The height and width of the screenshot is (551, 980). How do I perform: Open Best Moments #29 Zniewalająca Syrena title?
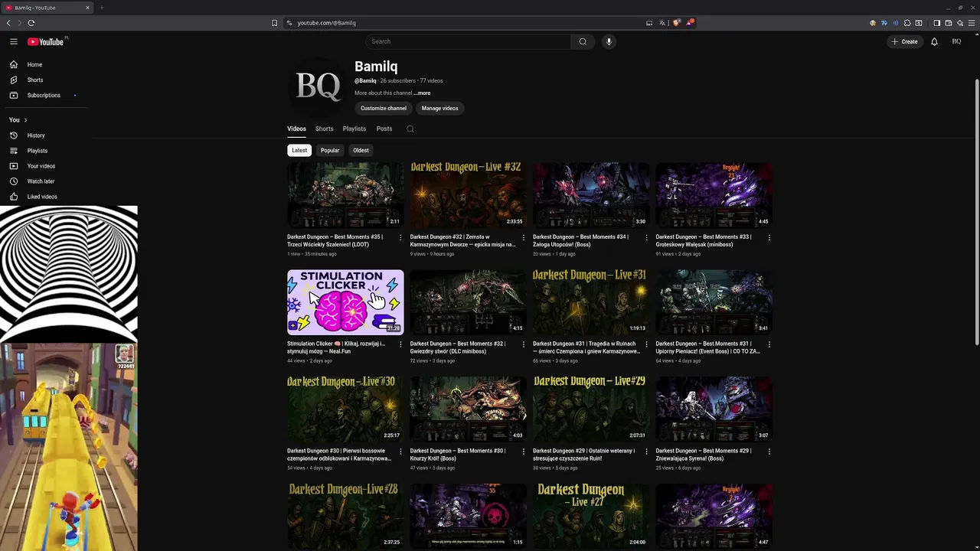point(705,455)
